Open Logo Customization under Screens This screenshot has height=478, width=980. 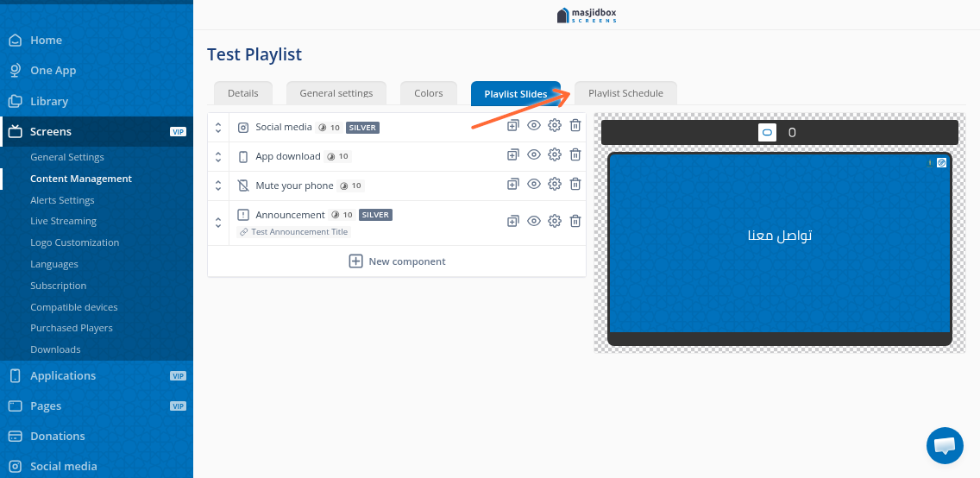click(74, 242)
